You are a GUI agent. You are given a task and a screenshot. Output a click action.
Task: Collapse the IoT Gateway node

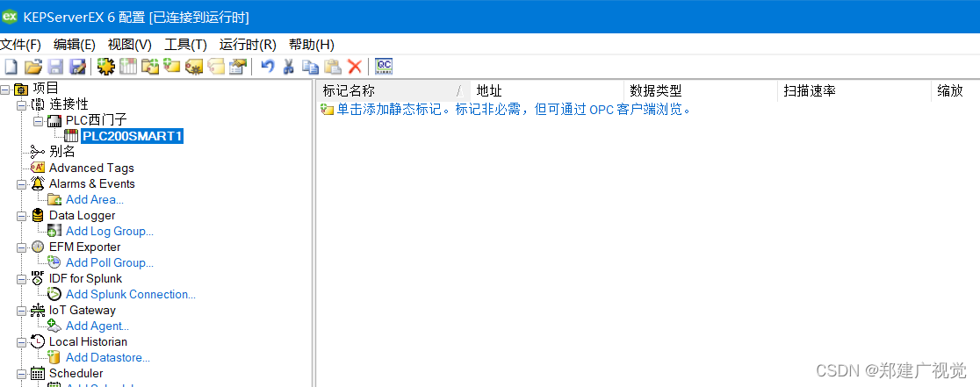21,311
